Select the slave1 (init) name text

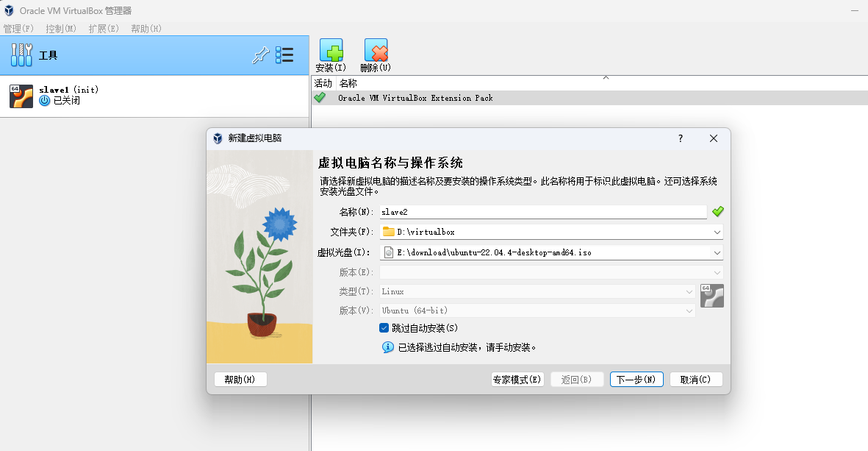click(68, 90)
